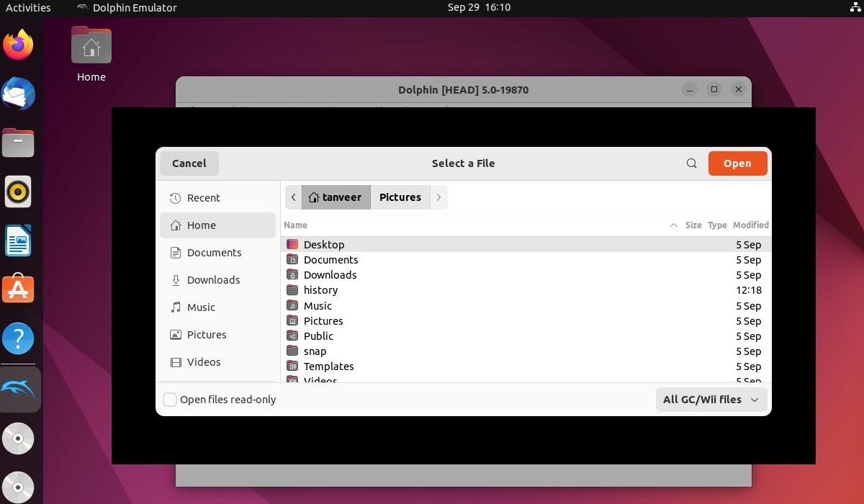Open the Dolphin Emulator icon in the dock
Viewport: 864px width, 504px height.
coord(19,389)
